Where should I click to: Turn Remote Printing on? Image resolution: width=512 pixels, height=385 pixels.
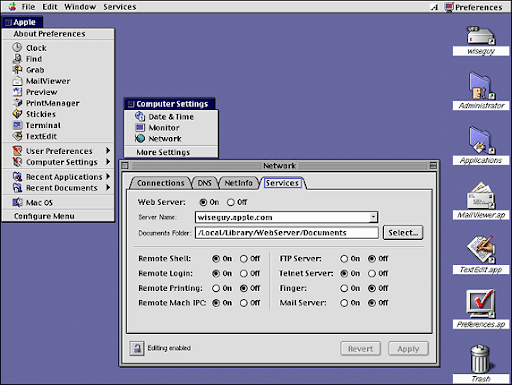pyautogui.click(x=216, y=288)
